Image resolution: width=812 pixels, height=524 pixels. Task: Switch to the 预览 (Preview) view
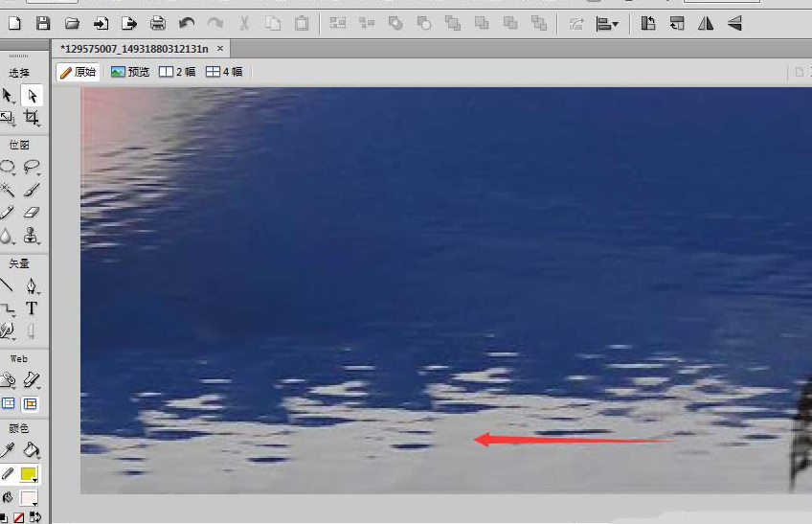pos(130,72)
